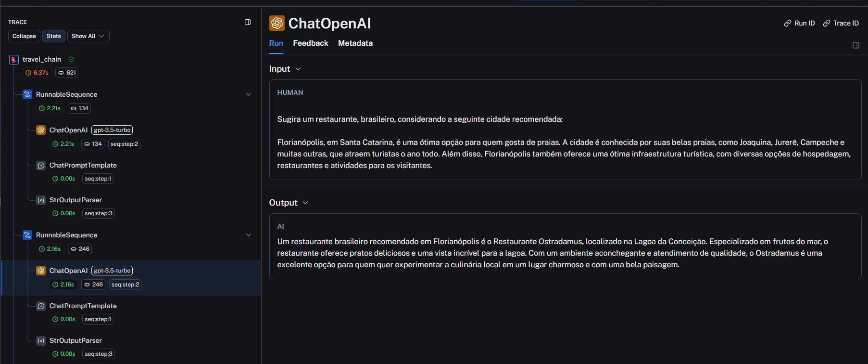This screenshot has width=868, height=364.
Task: Click the 6.37s latency badge
Action: coord(37,73)
